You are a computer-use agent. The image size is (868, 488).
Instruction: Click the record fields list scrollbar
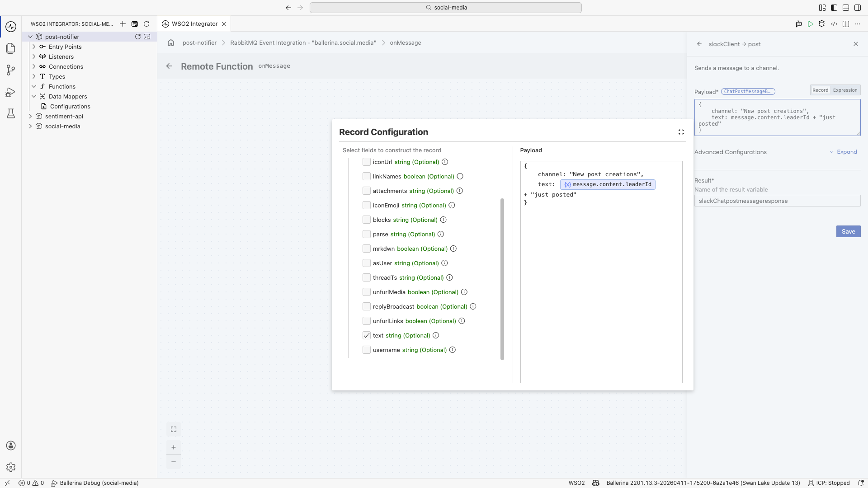click(502, 279)
